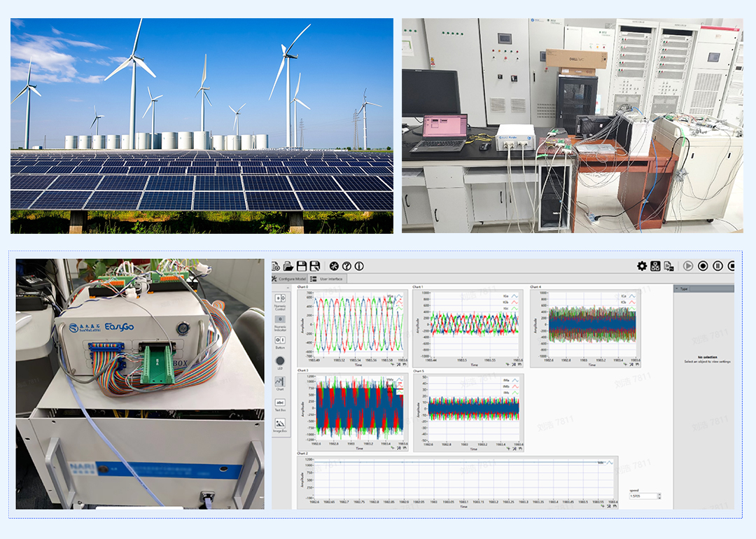Select the Chart palette item
This screenshot has width=756, height=539.
280,384
